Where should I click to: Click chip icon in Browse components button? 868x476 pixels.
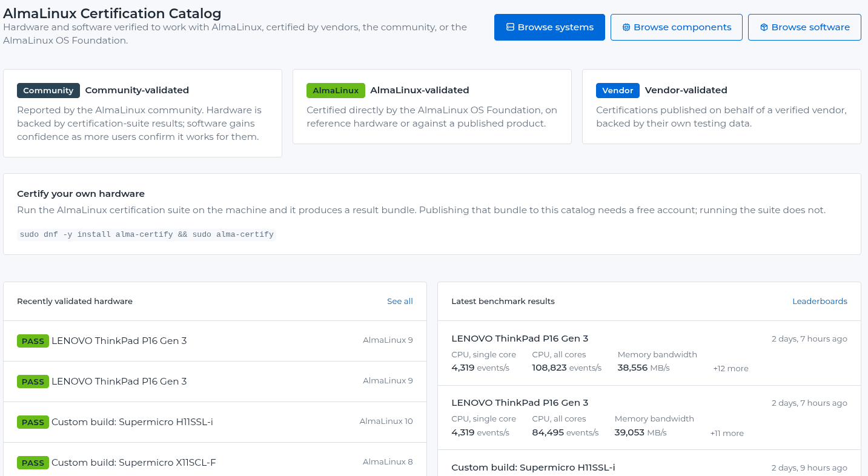[626, 27]
